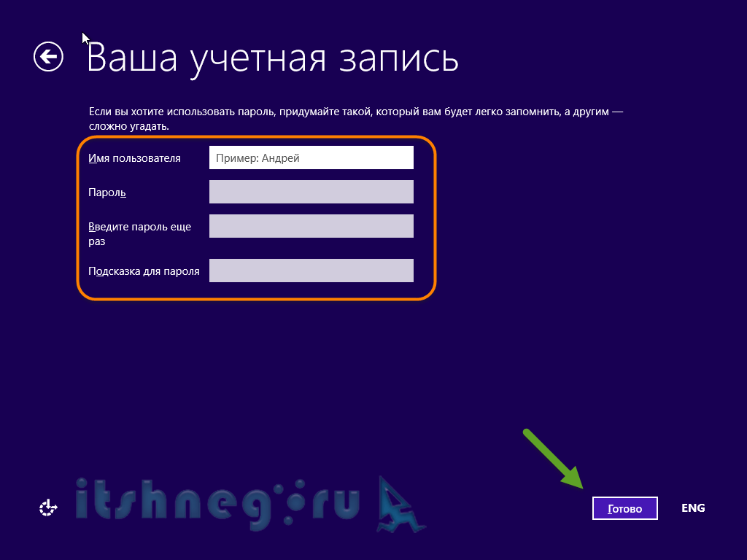The image size is (747, 560).
Task: Click the Имя пользователя label
Action: 134,158
